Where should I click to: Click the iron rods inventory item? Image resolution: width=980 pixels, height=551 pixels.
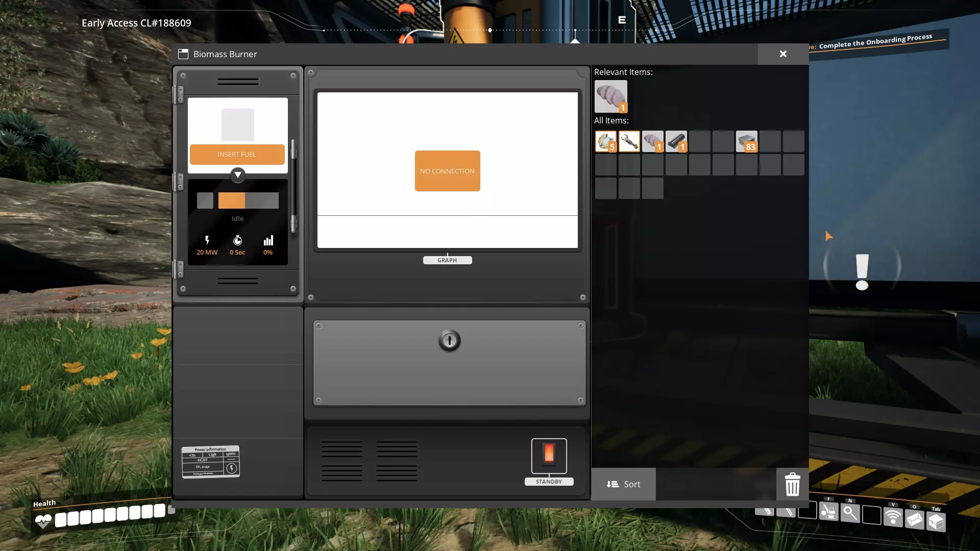tap(676, 141)
